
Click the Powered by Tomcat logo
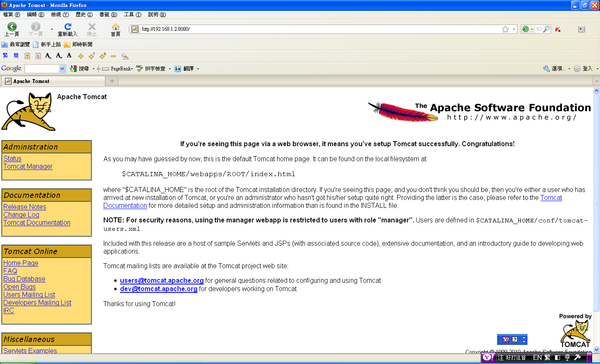pyautogui.click(x=575, y=330)
